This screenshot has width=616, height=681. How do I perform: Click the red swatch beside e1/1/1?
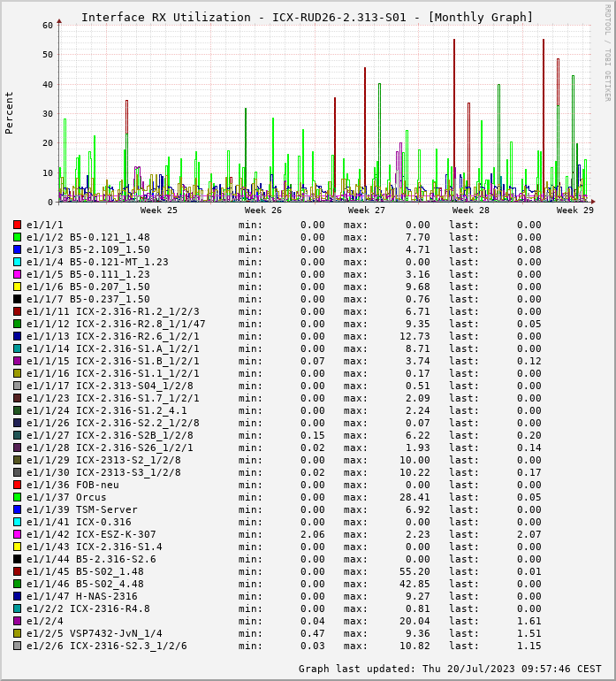[17, 225]
